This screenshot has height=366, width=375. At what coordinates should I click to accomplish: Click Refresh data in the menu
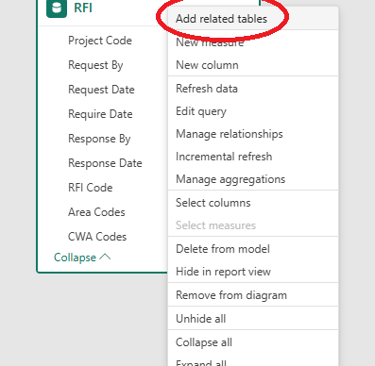pyautogui.click(x=207, y=89)
